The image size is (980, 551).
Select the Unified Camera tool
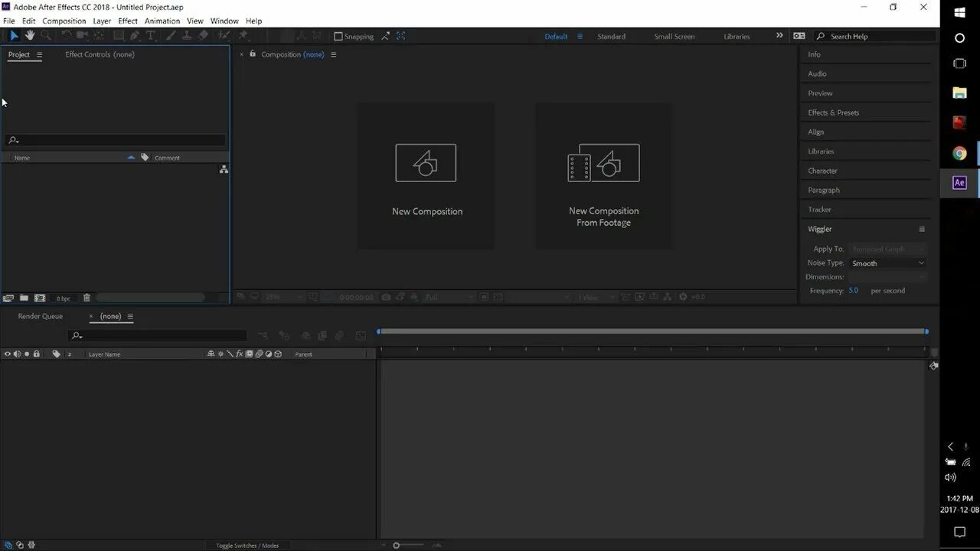click(83, 35)
